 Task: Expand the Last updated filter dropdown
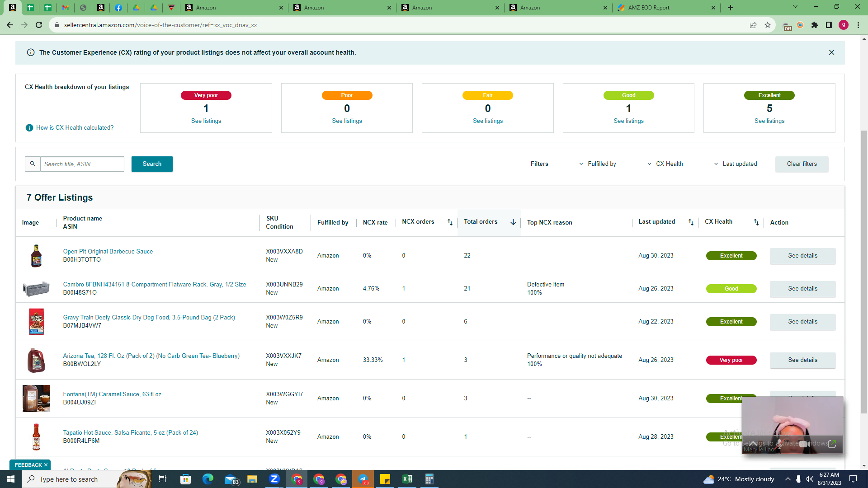click(736, 164)
